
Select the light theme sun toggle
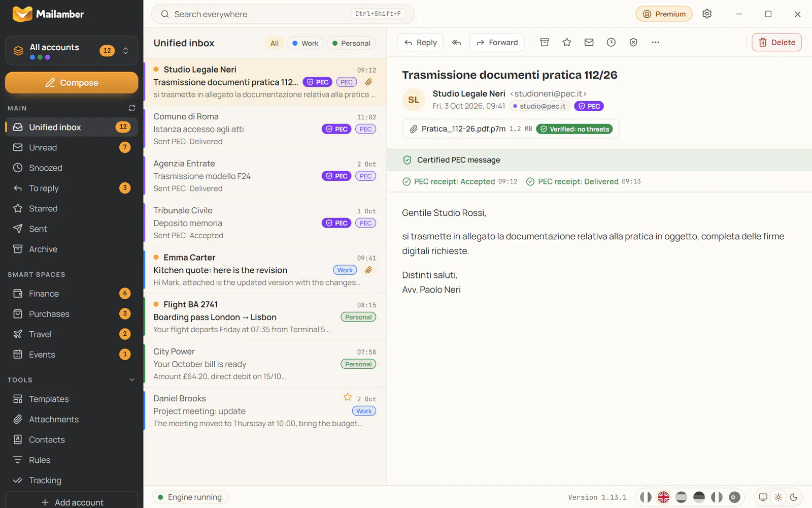click(x=778, y=497)
